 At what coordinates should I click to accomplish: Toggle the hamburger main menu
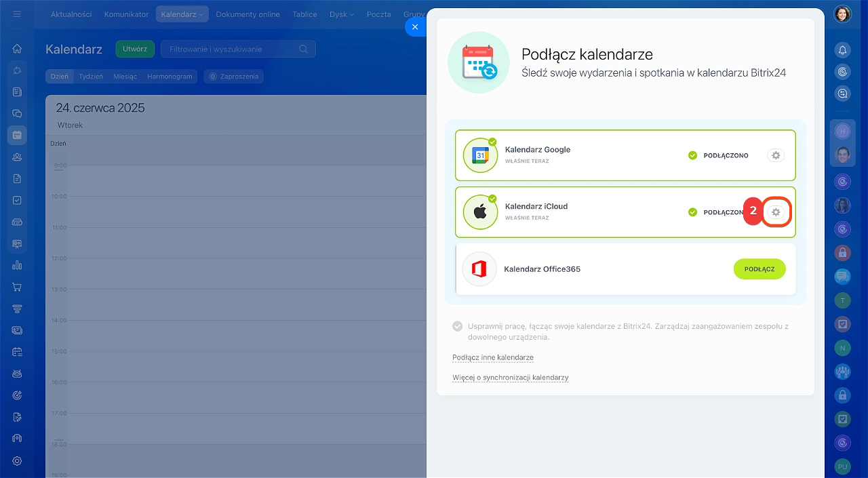pos(17,14)
